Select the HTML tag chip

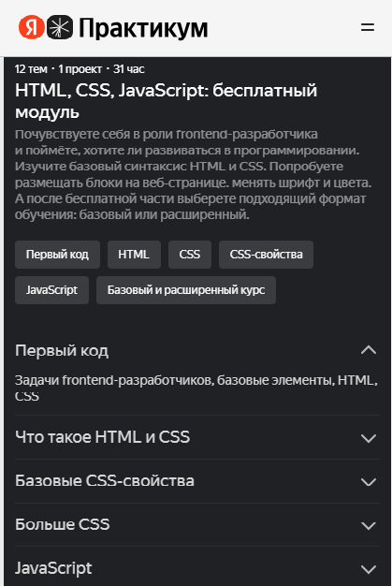point(134,255)
